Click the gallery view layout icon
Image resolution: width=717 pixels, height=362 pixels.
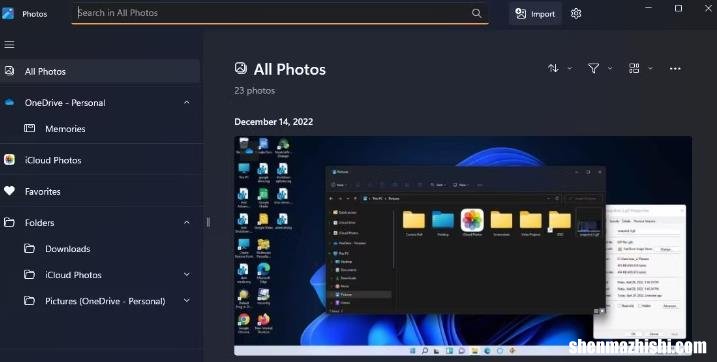[634, 69]
